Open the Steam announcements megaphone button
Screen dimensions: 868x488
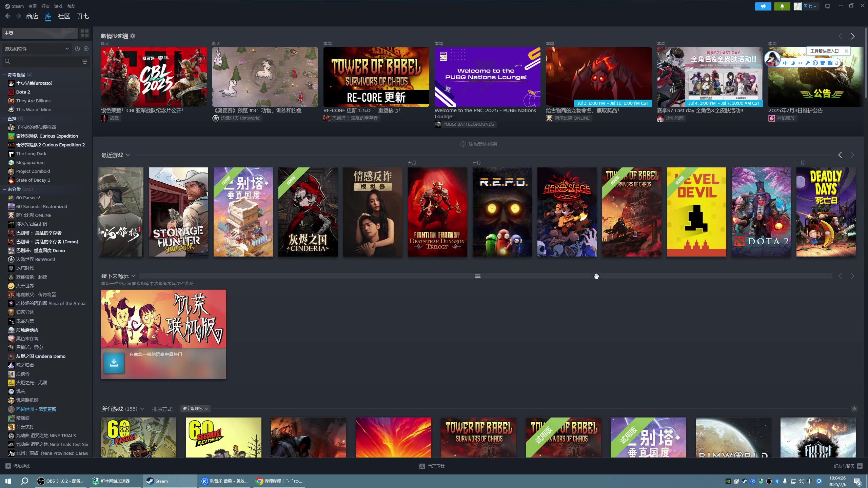pos(763,6)
